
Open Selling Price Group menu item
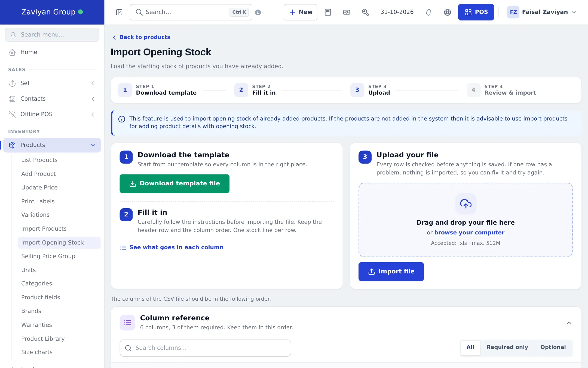click(x=48, y=256)
